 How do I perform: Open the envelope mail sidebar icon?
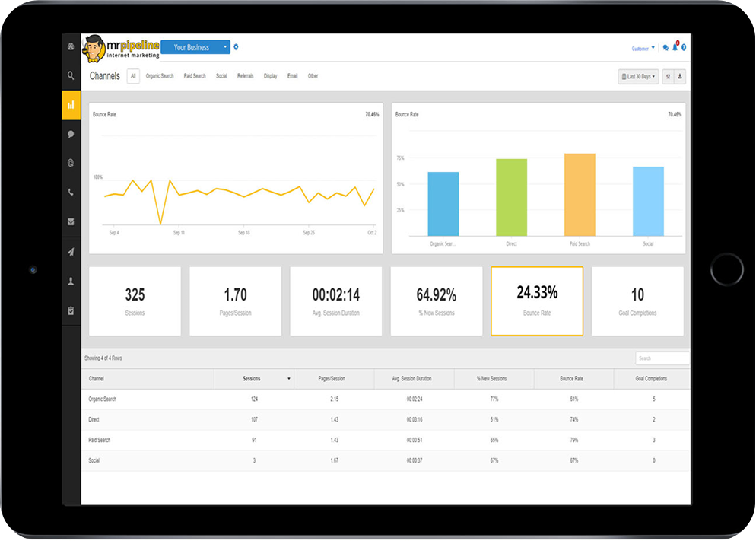point(71,222)
